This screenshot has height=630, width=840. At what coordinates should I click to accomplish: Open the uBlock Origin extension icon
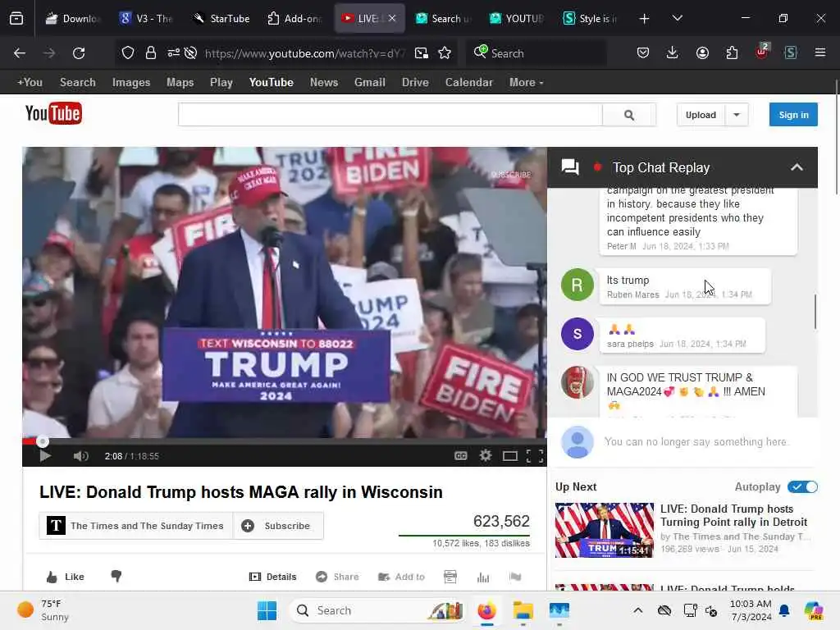click(x=762, y=52)
